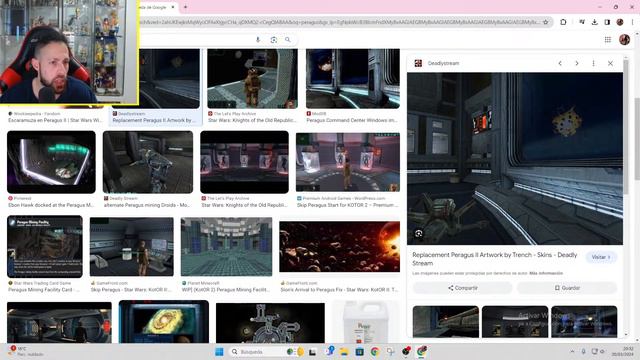
Task: Open the Let's Play Archive orange character image
Action: (x=252, y=78)
